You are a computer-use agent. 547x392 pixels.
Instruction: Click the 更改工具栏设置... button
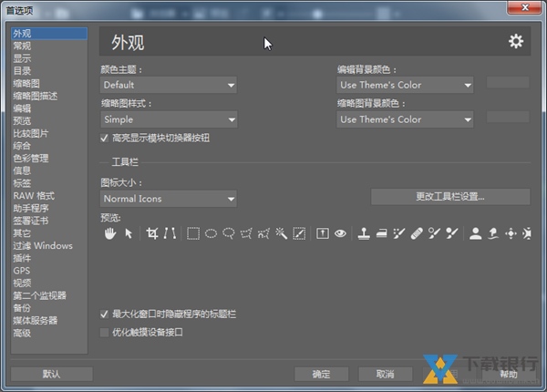pyautogui.click(x=450, y=197)
